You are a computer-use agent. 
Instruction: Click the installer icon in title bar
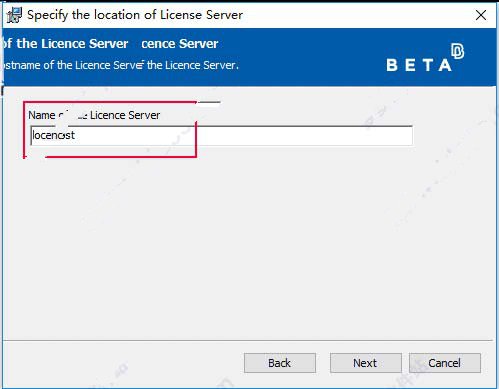tap(14, 15)
